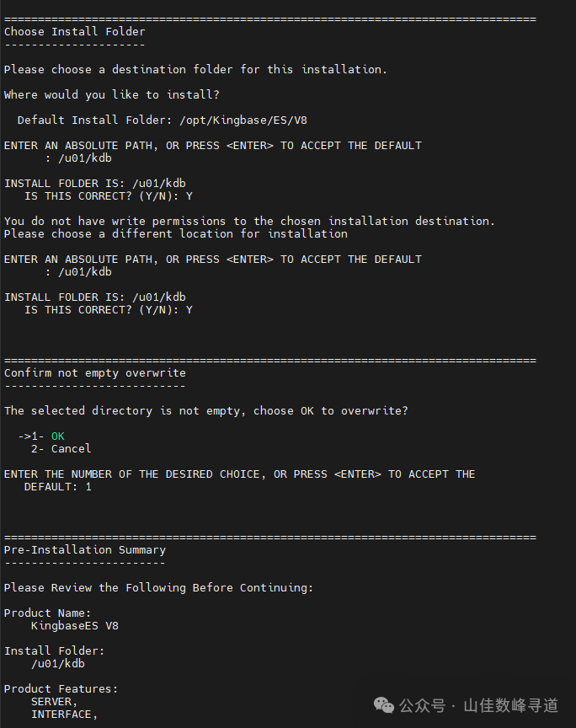The image size is (576, 728).
Task: Select the green OK overwrite option
Action: click(x=58, y=436)
